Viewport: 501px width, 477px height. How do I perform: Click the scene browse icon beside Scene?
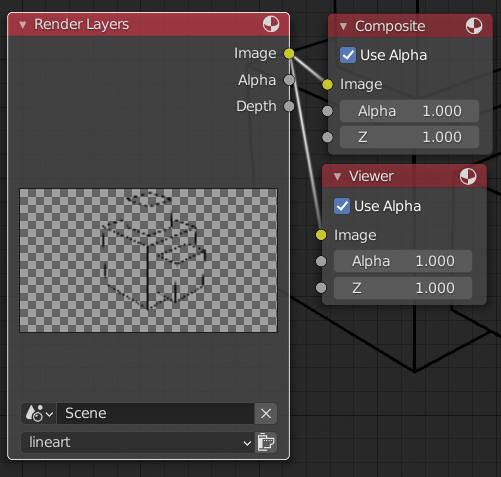[x=39, y=413]
